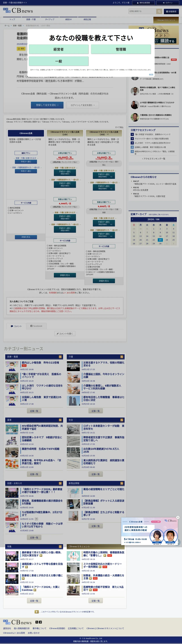Choose 経営者 in the role dialog
Screen dimensions: 182x644
point(59,49)
